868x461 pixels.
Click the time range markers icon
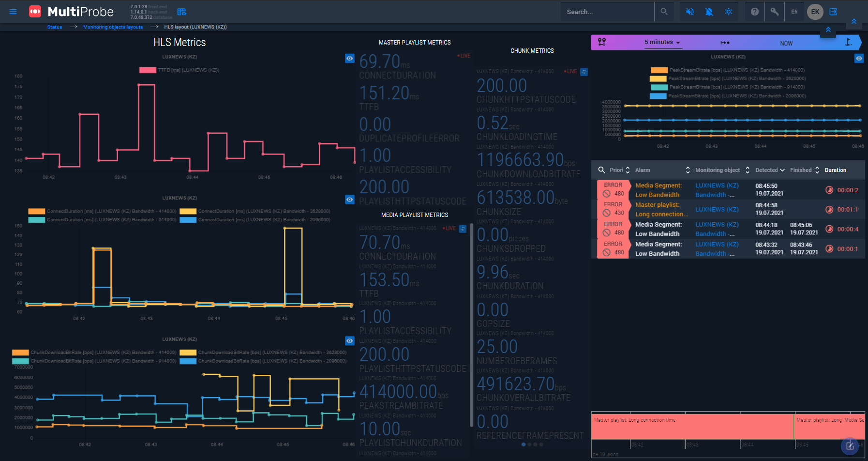(601, 42)
